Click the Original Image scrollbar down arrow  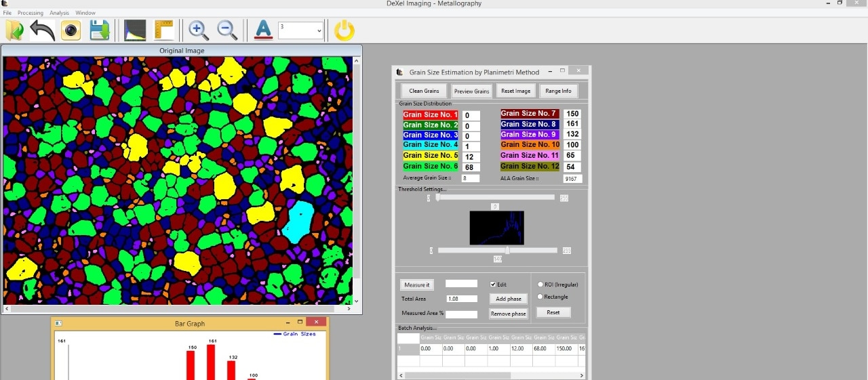(357, 301)
